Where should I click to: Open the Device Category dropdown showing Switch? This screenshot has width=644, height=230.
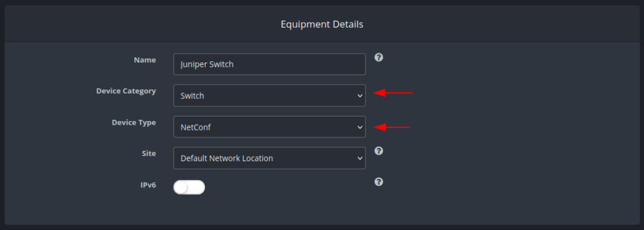[269, 95]
